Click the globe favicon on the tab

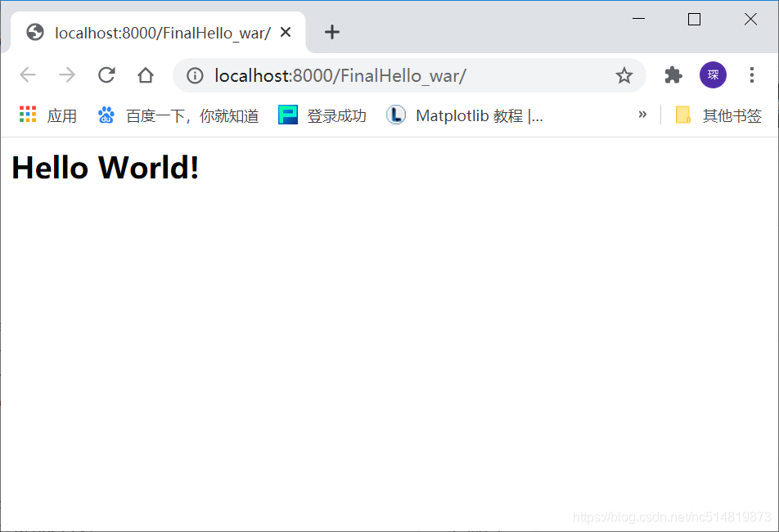coord(35,32)
